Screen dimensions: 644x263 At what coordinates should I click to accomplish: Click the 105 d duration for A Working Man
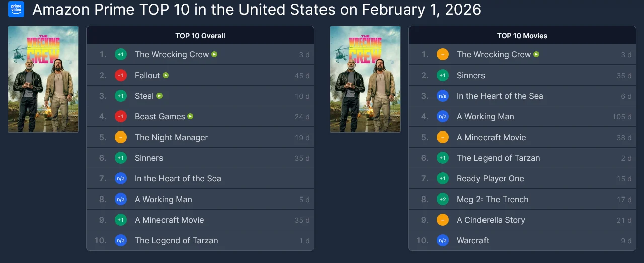[x=622, y=117]
